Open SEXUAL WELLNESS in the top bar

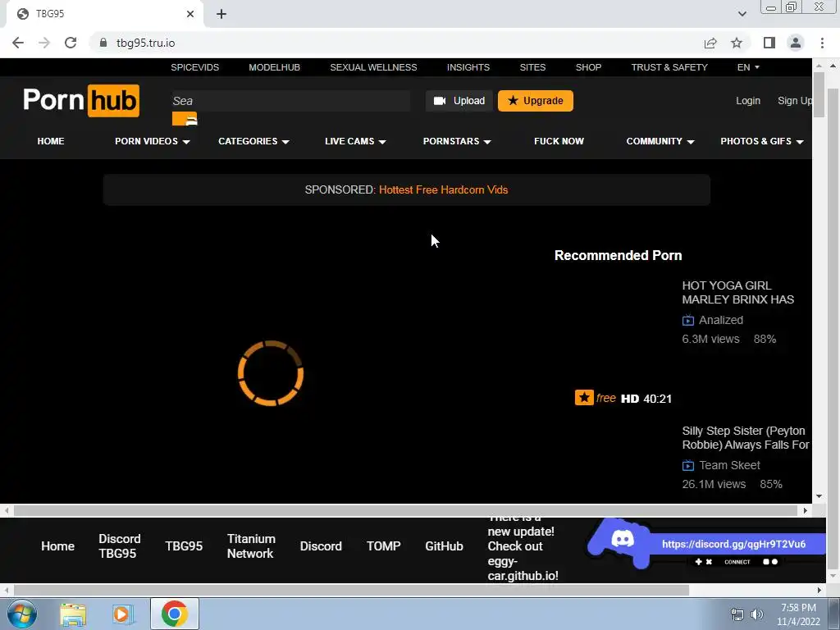(x=373, y=67)
